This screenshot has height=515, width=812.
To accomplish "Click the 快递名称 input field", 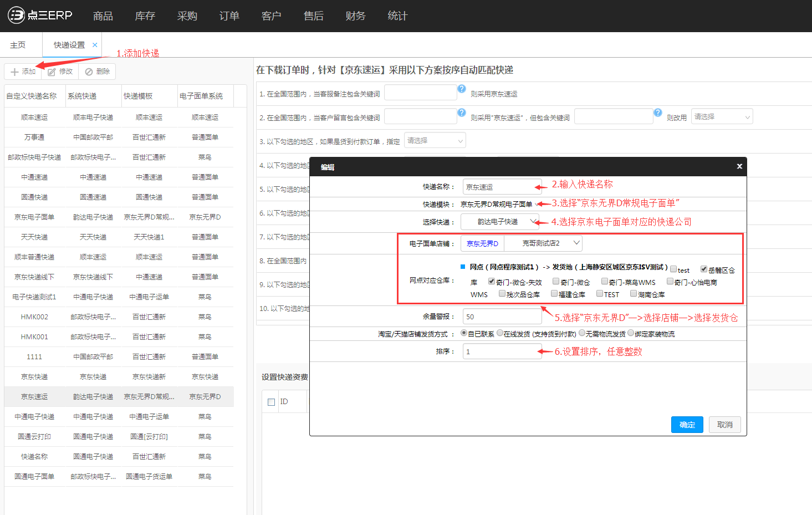I will tap(502, 187).
